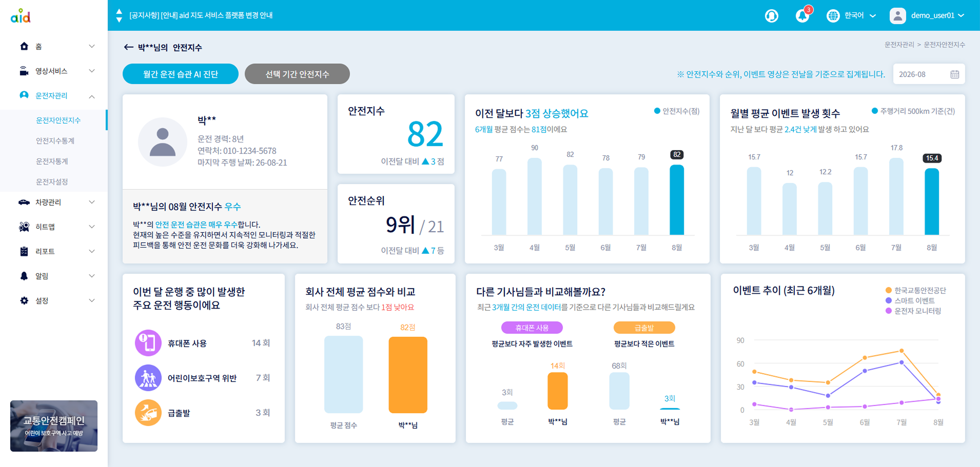Click the 급출발 orange pill
This screenshot has width=980, height=467.
(x=644, y=328)
